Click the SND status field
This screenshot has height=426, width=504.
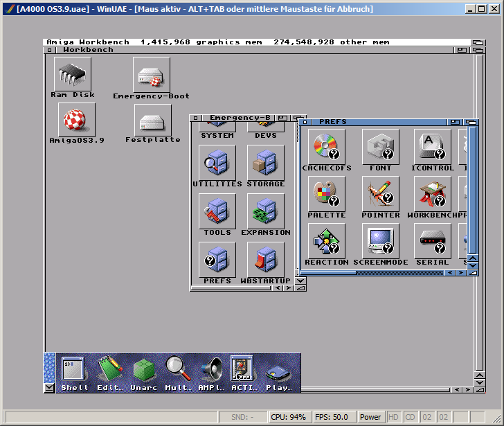tap(243, 417)
